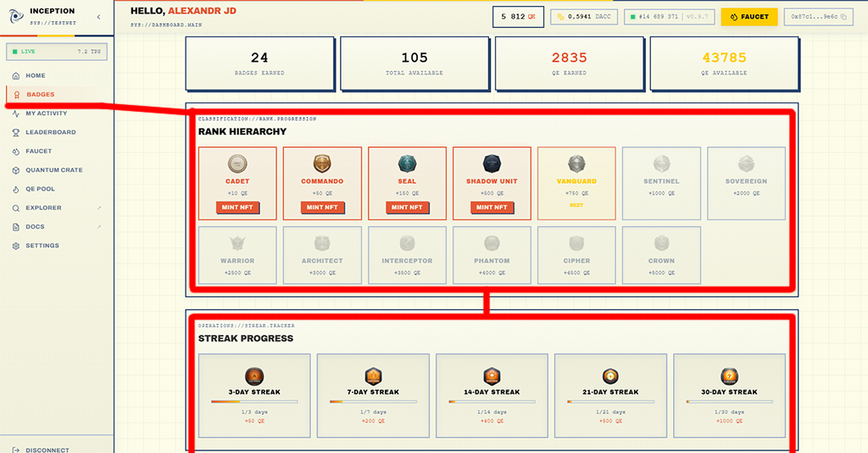Viewport: 868px width, 453px height.
Task: Click the yellow Faucet button in header
Action: (748, 17)
